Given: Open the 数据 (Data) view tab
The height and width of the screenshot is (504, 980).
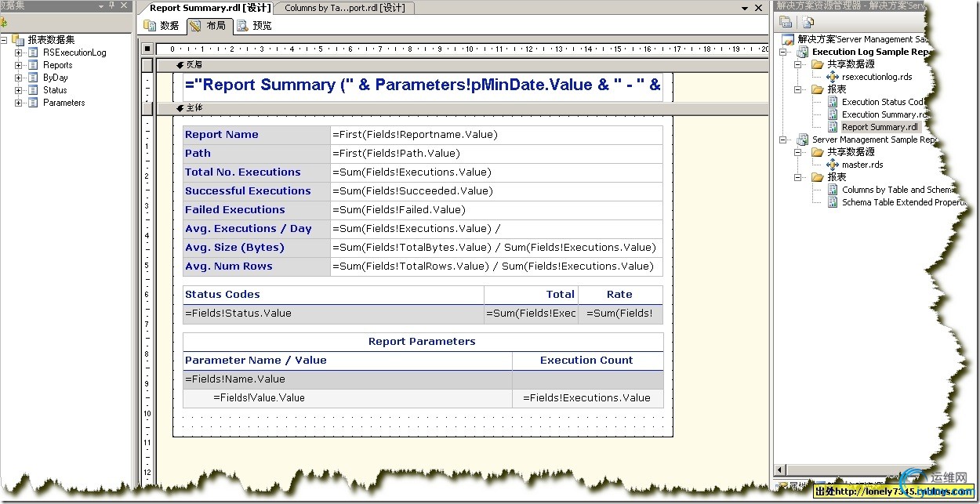Looking at the screenshot, I should (162, 26).
